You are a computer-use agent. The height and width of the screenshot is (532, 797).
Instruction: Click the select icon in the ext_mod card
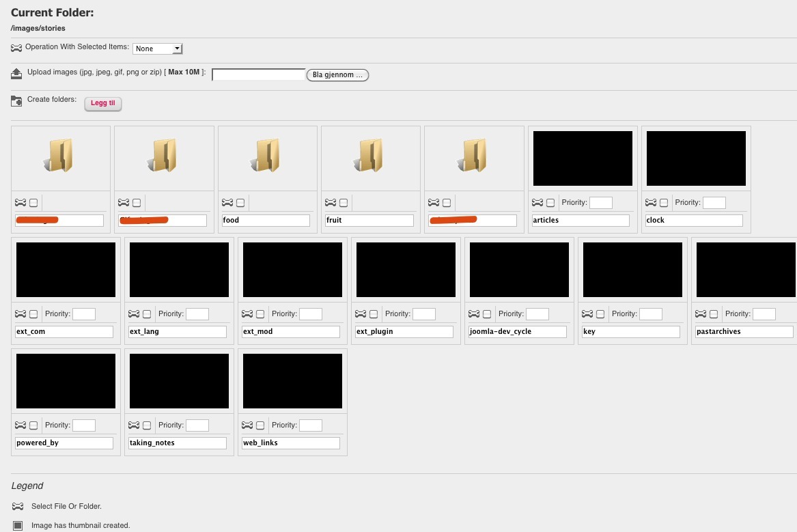[x=247, y=314]
